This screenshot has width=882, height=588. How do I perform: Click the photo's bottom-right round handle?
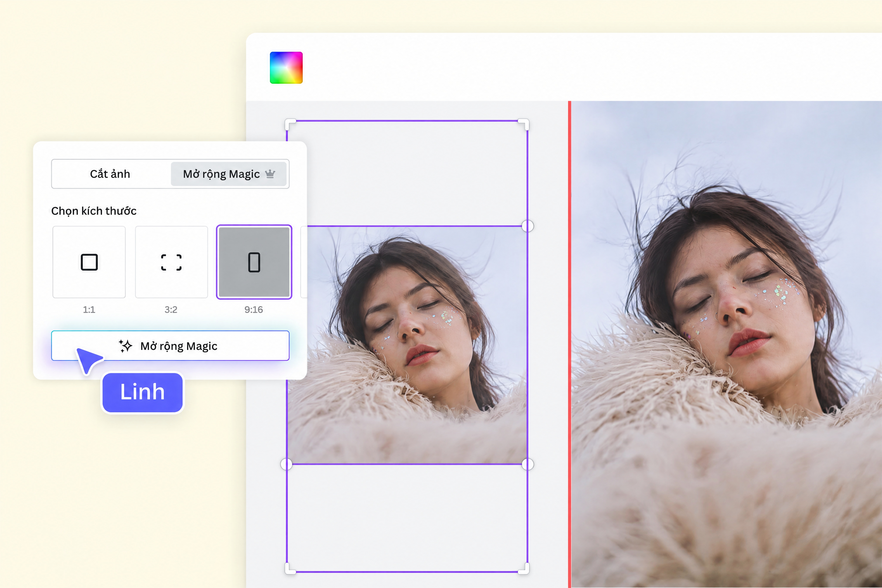(x=528, y=464)
